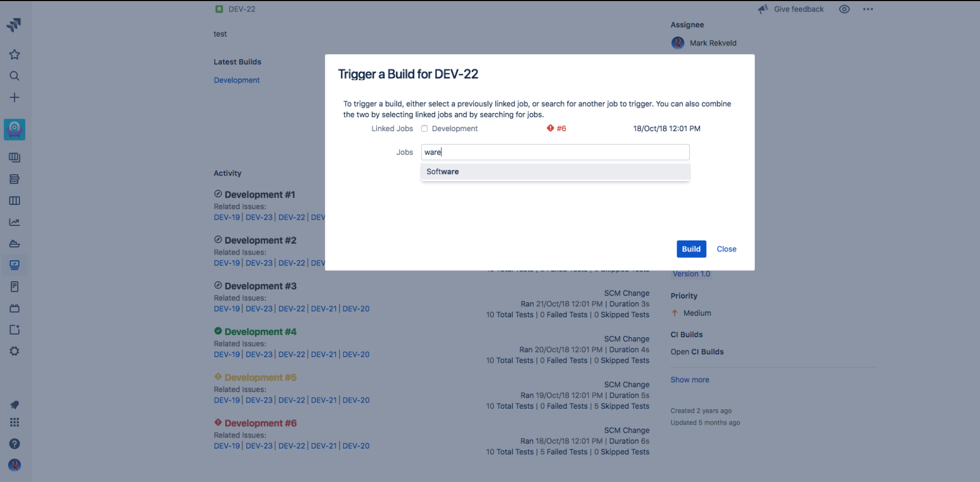980x482 pixels.
Task: Open the Jira search
Action: point(14,76)
